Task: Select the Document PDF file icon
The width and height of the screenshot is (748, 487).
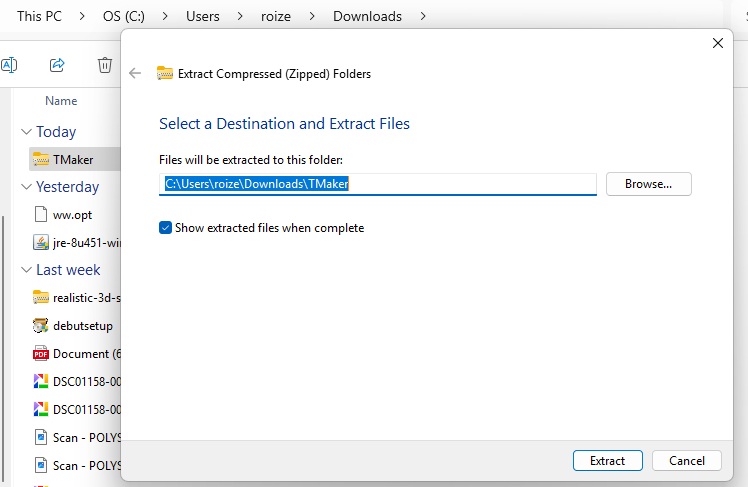Action: click(x=41, y=353)
